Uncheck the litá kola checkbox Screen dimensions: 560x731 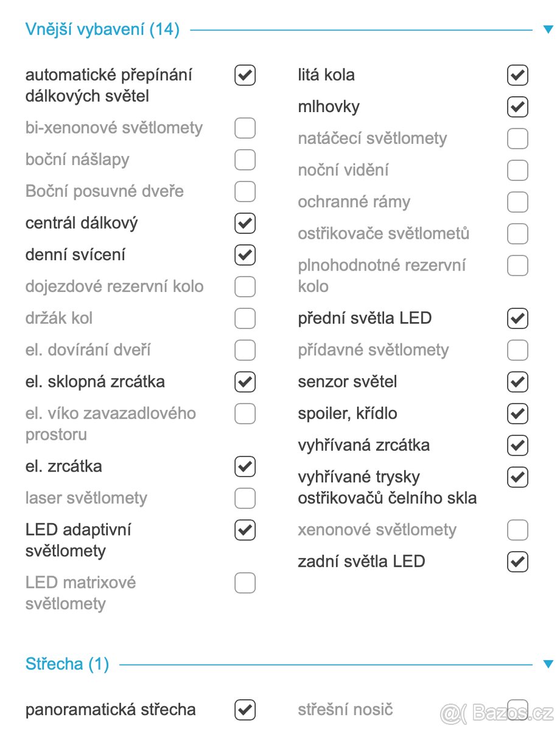(x=517, y=76)
